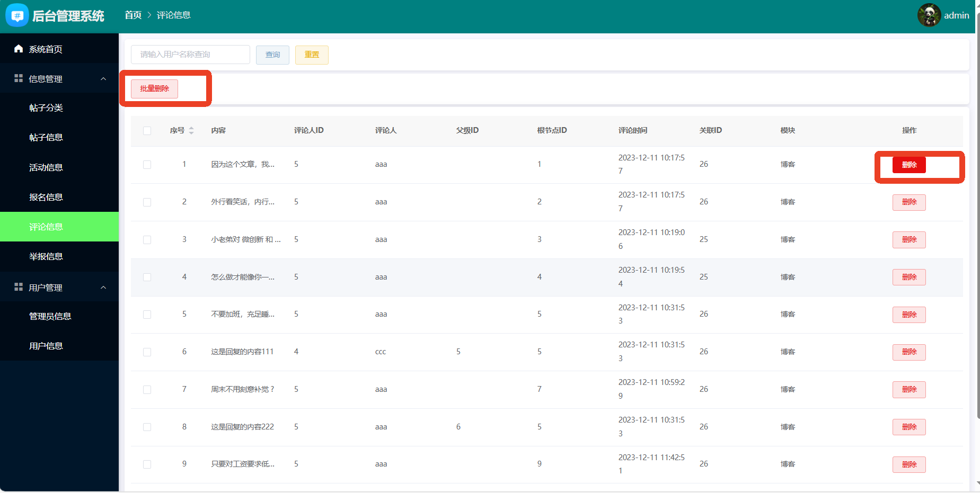Click 删除 for row 9
This screenshot has width=980, height=493.
click(x=909, y=464)
